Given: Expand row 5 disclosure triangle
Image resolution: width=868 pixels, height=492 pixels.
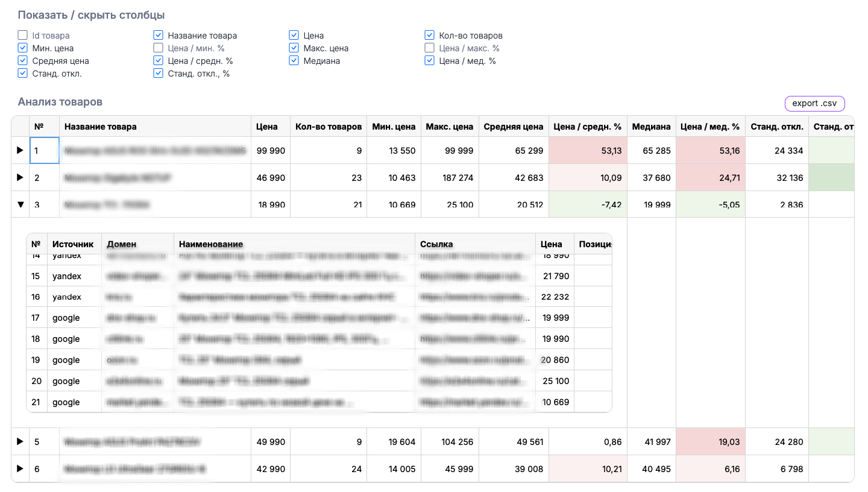Looking at the screenshot, I should click(20, 442).
